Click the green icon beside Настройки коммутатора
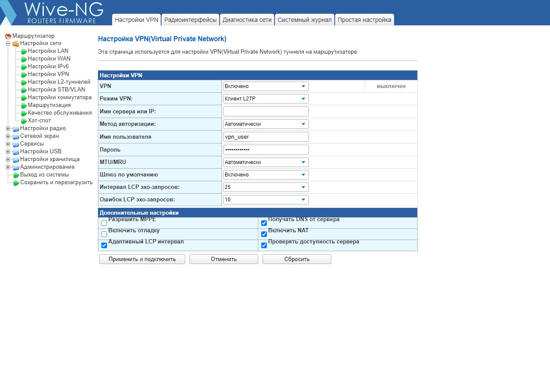Viewport: 550px width, 392px height. pos(24,98)
